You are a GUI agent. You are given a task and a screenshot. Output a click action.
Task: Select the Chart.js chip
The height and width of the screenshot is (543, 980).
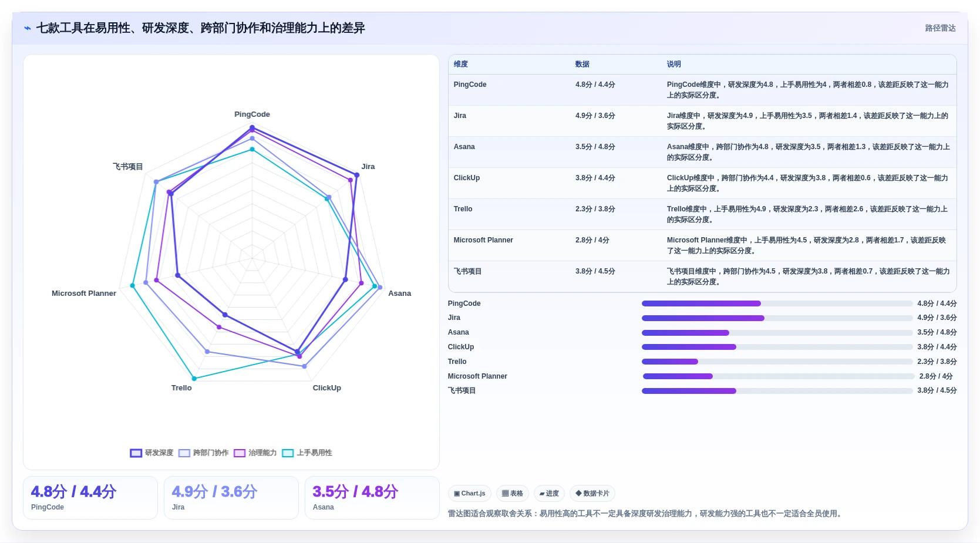[470, 494]
